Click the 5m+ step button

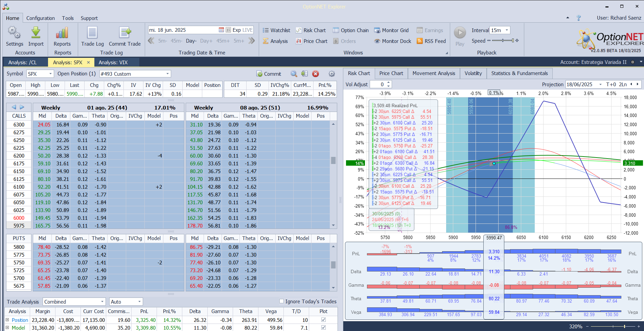(x=239, y=41)
